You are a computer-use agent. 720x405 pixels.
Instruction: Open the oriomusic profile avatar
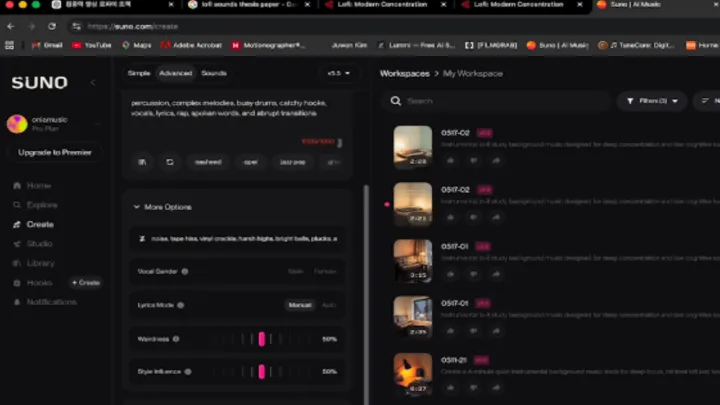[x=17, y=124]
